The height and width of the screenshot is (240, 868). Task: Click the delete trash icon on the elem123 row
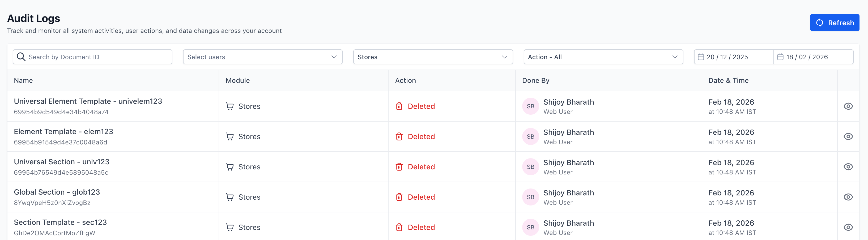point(399,136)
